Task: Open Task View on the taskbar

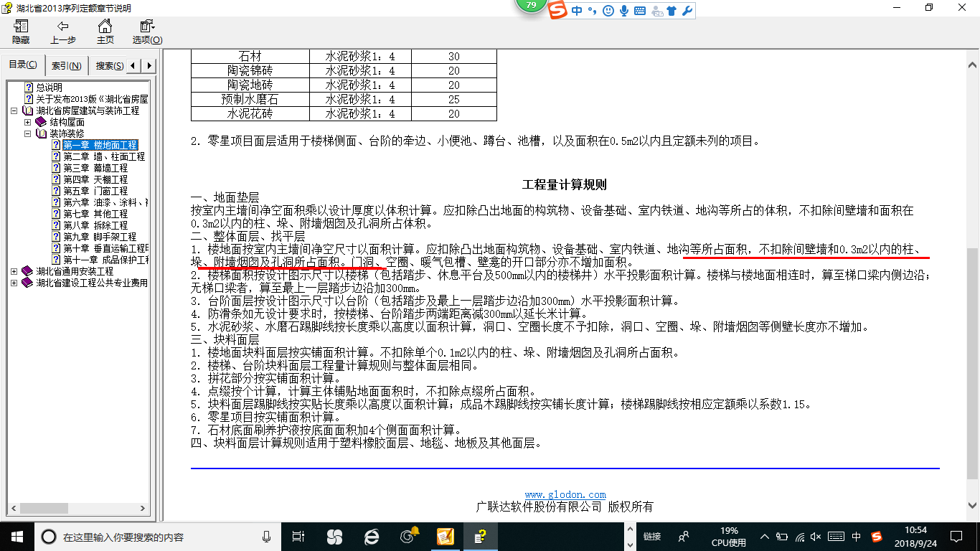Action: pyautogui.click(x=298, y=536)
